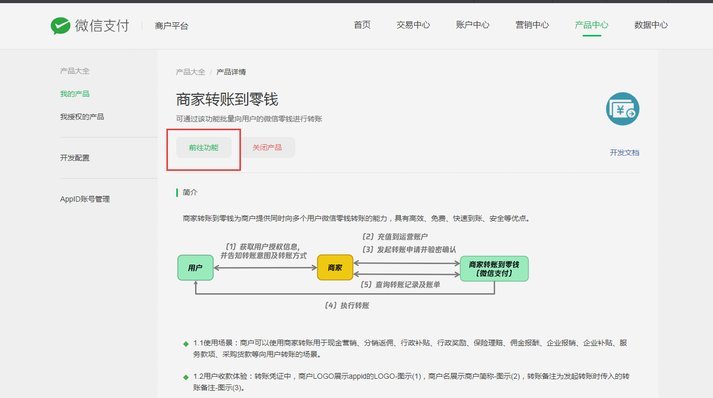Click the 商家转账到零钱 product icon
The image size is (713, 398).
[623, 109]
